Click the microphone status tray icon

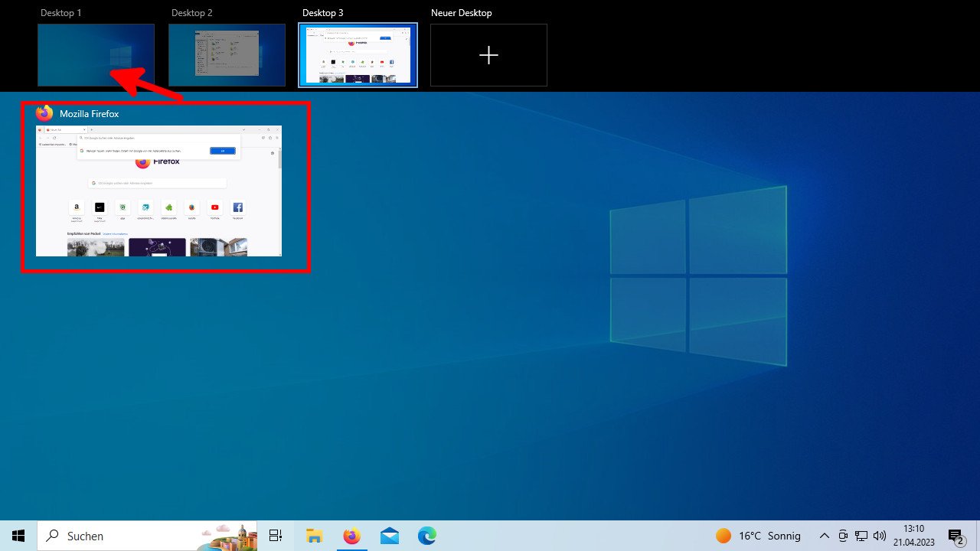[x=842, y=535]
